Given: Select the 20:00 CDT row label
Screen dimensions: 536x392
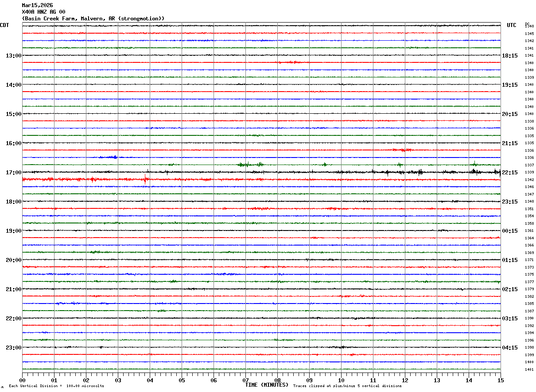Looking at the screenshot, I should (13, 260).
